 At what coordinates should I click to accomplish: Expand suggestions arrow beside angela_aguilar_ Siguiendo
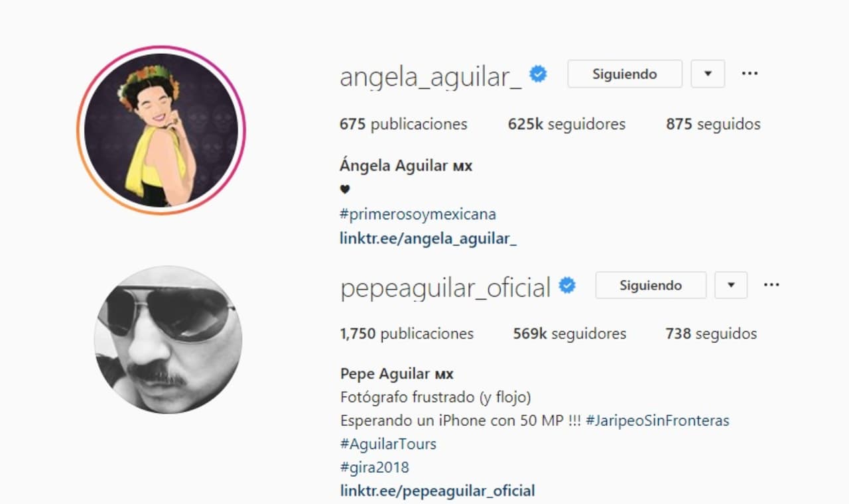pyautogui.click(x=708, y=74)
